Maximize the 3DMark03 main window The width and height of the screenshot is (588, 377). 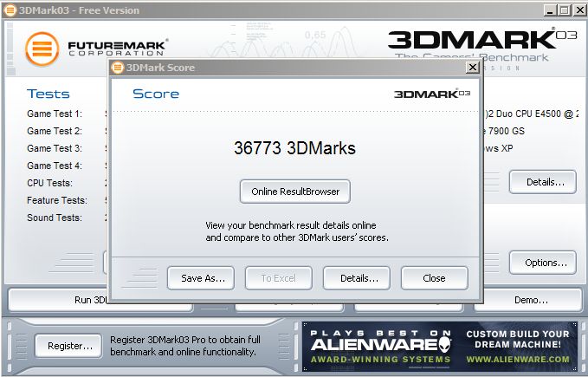click(x=565, y=10)
